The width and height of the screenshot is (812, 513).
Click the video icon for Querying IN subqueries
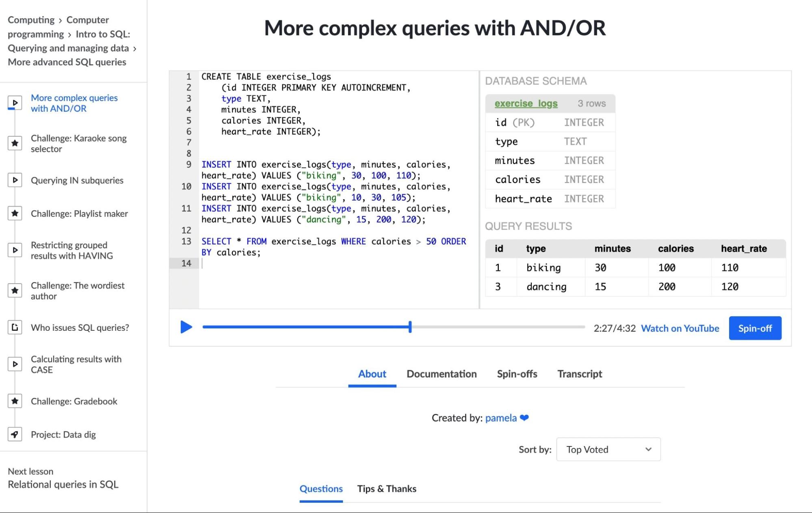tap(15, 180)
